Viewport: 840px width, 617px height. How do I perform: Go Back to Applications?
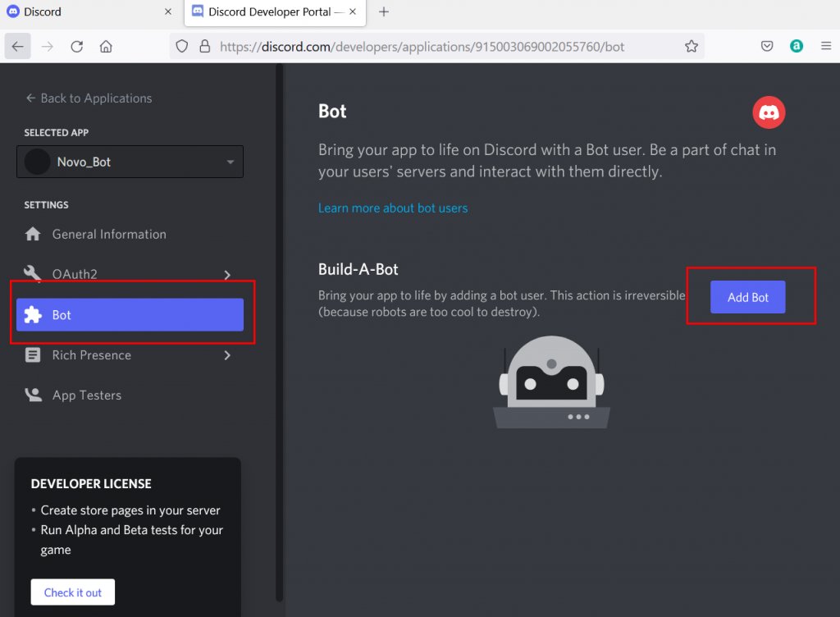[89, 98]
